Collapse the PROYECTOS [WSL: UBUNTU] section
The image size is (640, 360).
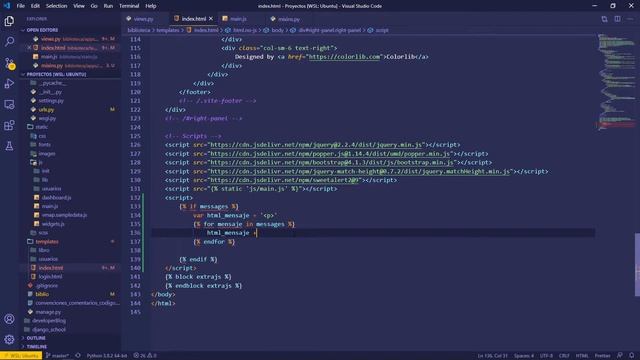point(56,74)
